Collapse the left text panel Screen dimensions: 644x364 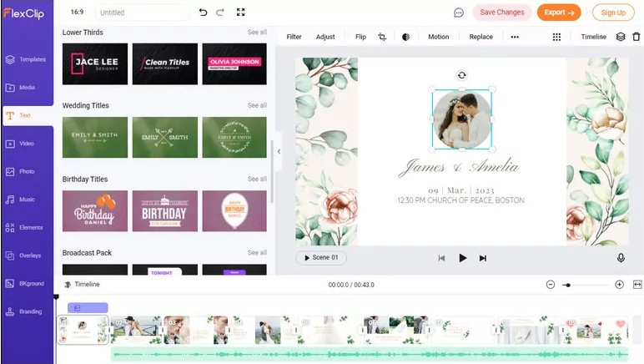279,151
